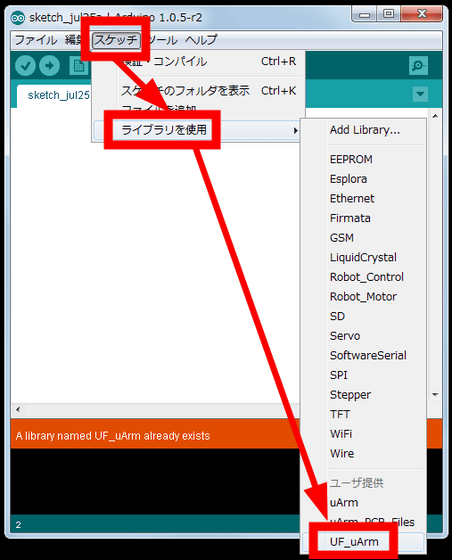Select SoftwareSerial library
Image resolution: width=452 pixels, height=560 pixels.
coord(368,356)
